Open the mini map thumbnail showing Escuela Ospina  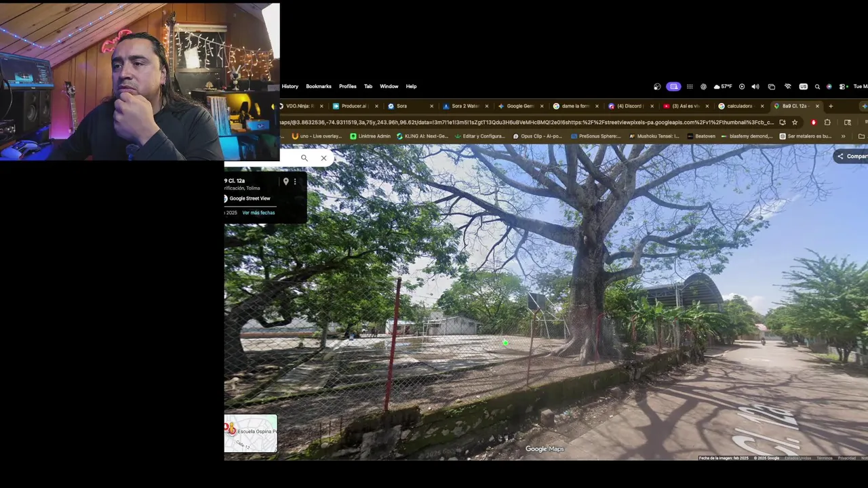tap(251, 433)
